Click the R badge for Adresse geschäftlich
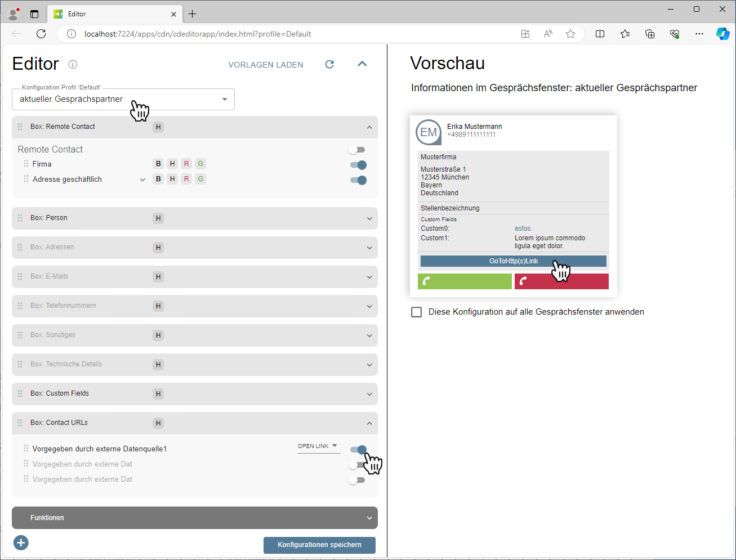The image size is (736, 560). pos(186,179)
